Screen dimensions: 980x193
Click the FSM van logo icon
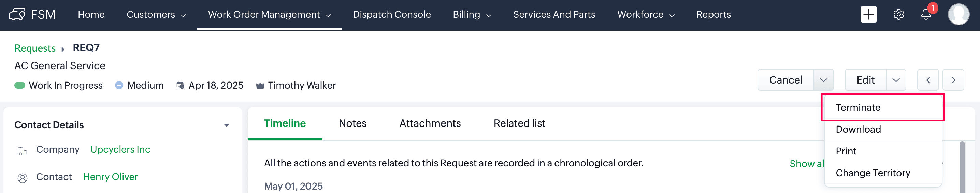[17, 14]
